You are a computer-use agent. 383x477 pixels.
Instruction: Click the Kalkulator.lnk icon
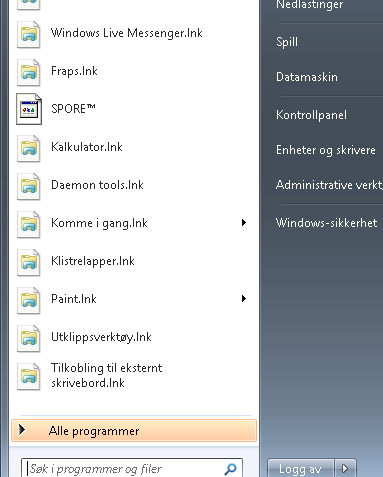[29, 148]
